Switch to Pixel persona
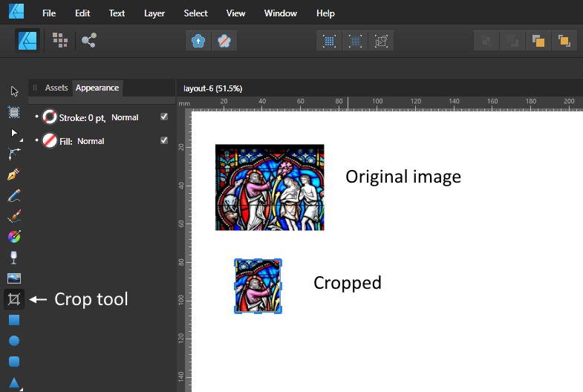Image resolution: width=583 pixels, height=392 pixels. point(59,40)
